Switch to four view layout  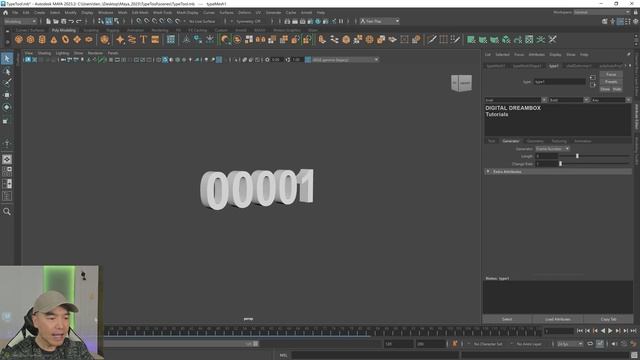pos(7,171)
